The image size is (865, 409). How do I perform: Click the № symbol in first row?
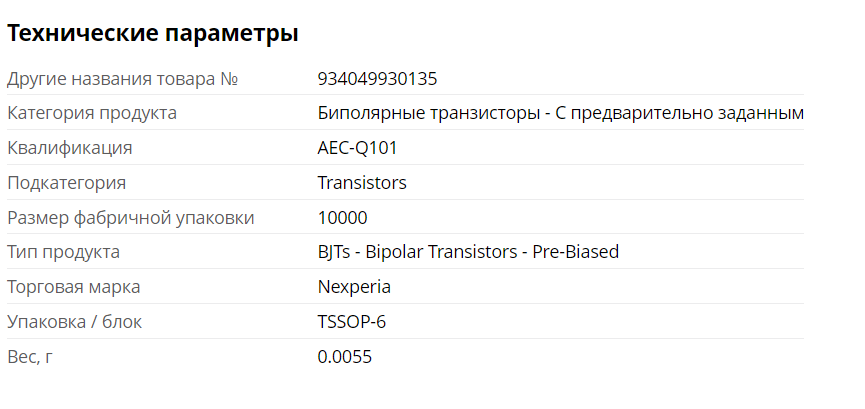click(230, 79)
